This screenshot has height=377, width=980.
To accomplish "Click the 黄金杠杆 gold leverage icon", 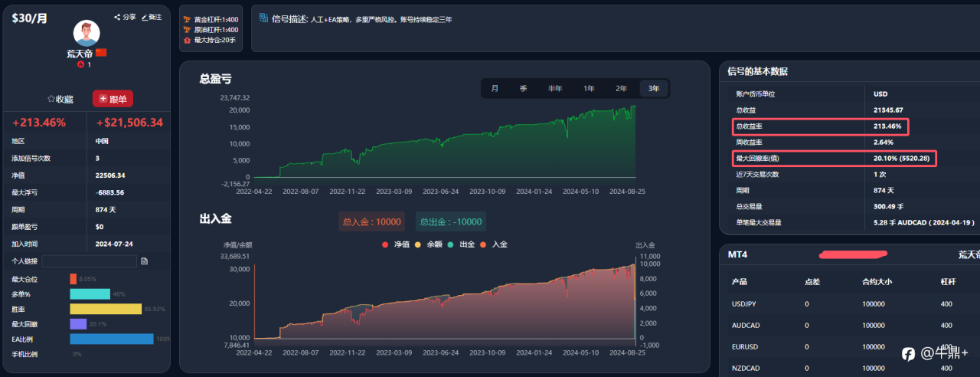I will 188,19.
